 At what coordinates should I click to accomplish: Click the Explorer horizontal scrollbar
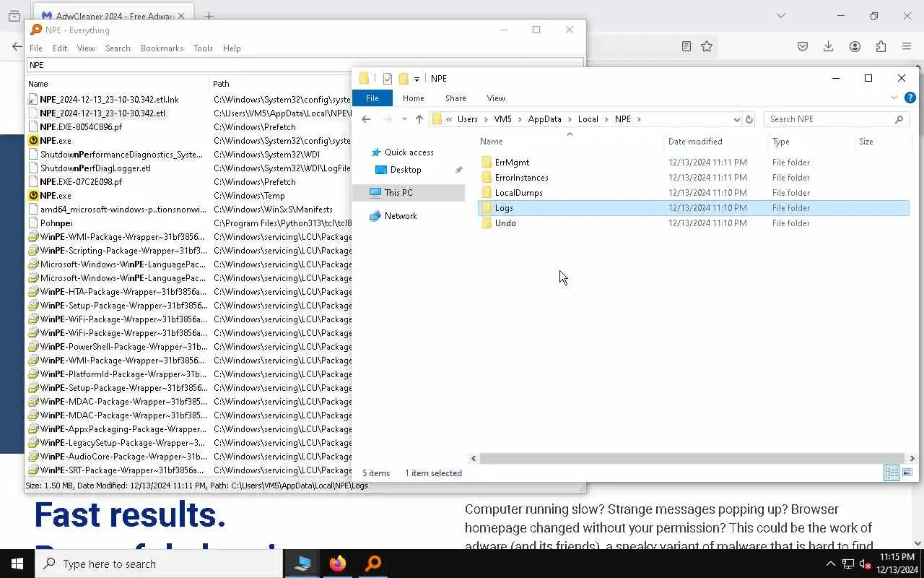(692, 458)
